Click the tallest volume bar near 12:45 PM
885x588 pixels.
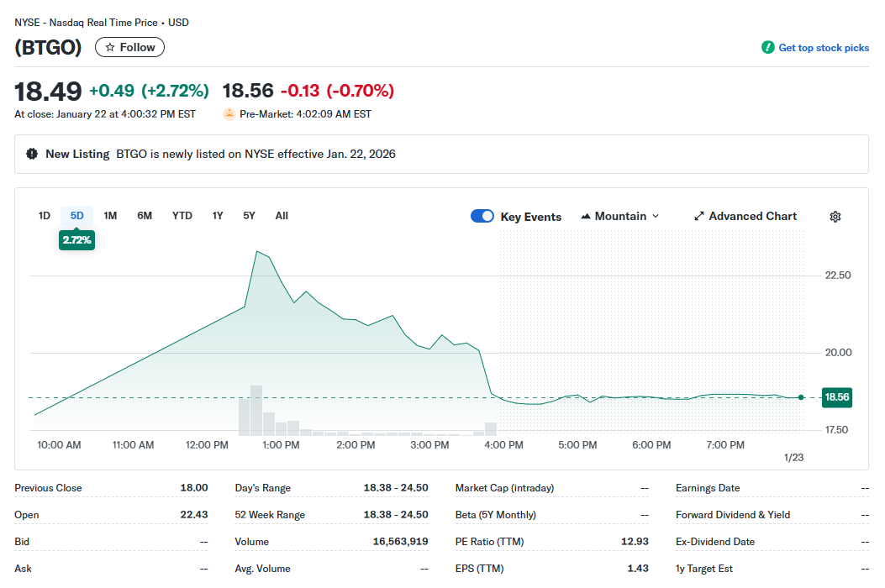point(256,410)
